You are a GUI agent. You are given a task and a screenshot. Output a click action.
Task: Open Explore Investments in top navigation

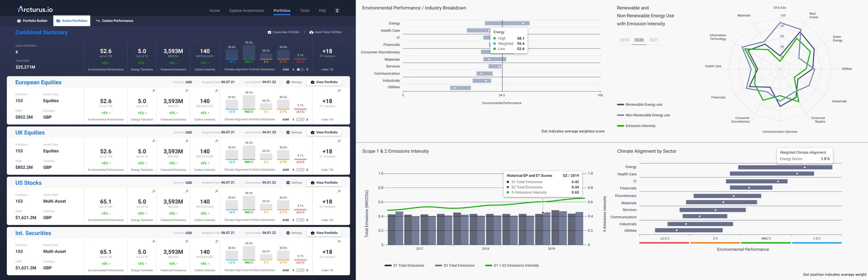[247, 11]
